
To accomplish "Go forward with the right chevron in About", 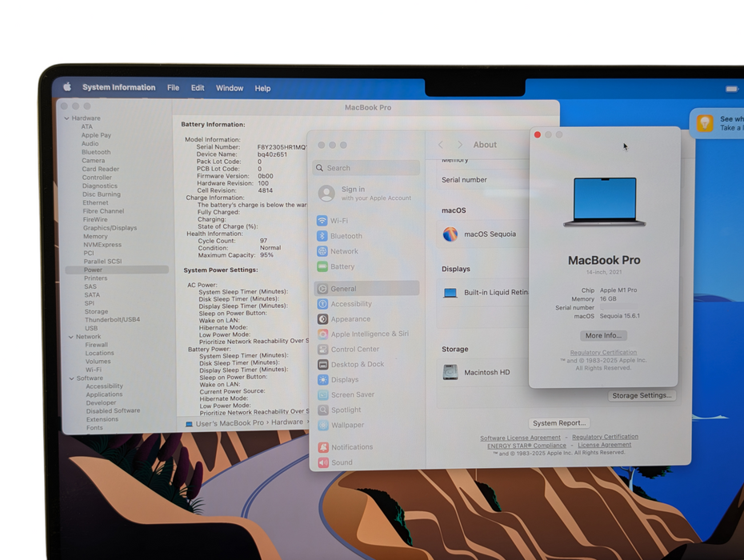I will (460, 145).
